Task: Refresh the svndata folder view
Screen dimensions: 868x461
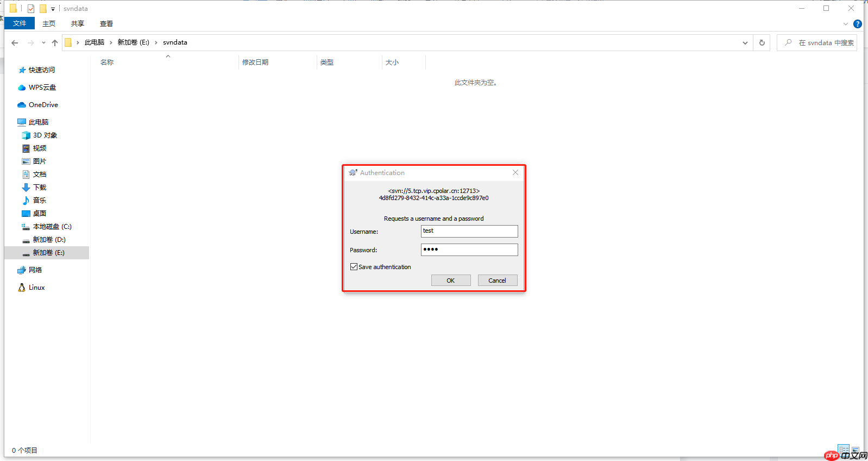Action: [762, 42]
